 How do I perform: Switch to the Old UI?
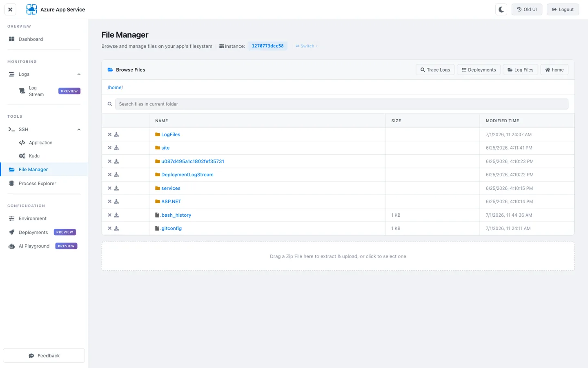click(527, 9)
